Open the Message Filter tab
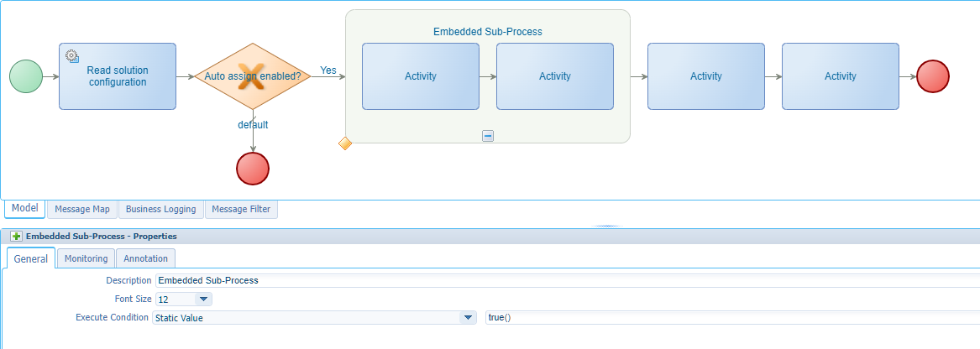This screenshot has width=980, height=349. [x=241, y=209]
